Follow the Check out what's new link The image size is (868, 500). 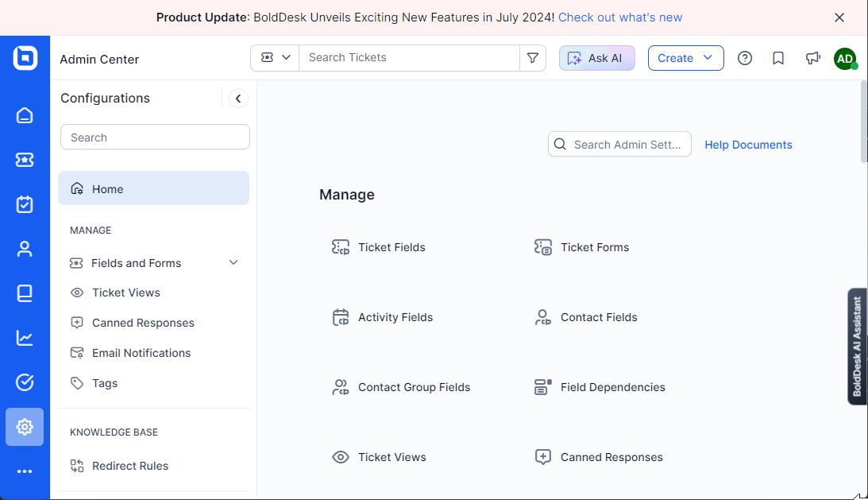click(x=620, y=17)
